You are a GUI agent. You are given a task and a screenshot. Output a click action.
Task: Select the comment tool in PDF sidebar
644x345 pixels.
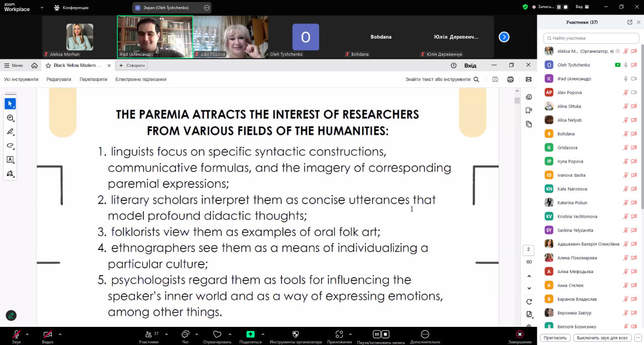tap(10, 118)
